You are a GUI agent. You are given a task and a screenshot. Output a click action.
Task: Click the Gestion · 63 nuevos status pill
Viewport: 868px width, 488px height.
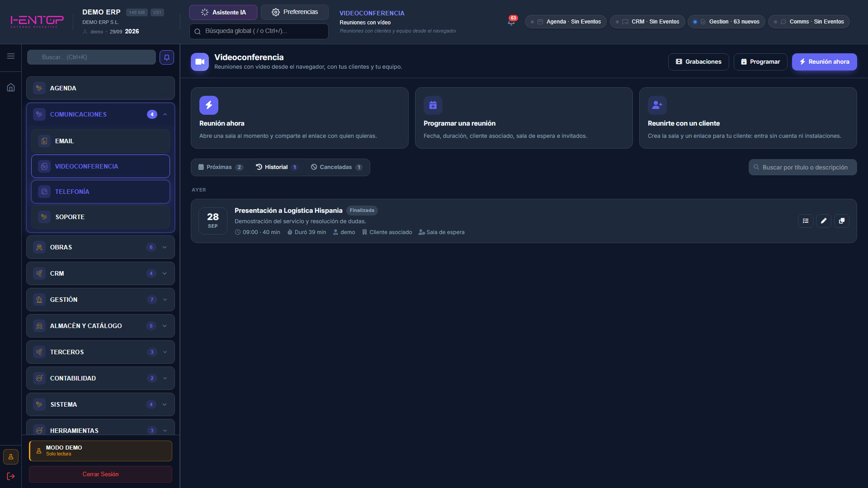[726, 22]
